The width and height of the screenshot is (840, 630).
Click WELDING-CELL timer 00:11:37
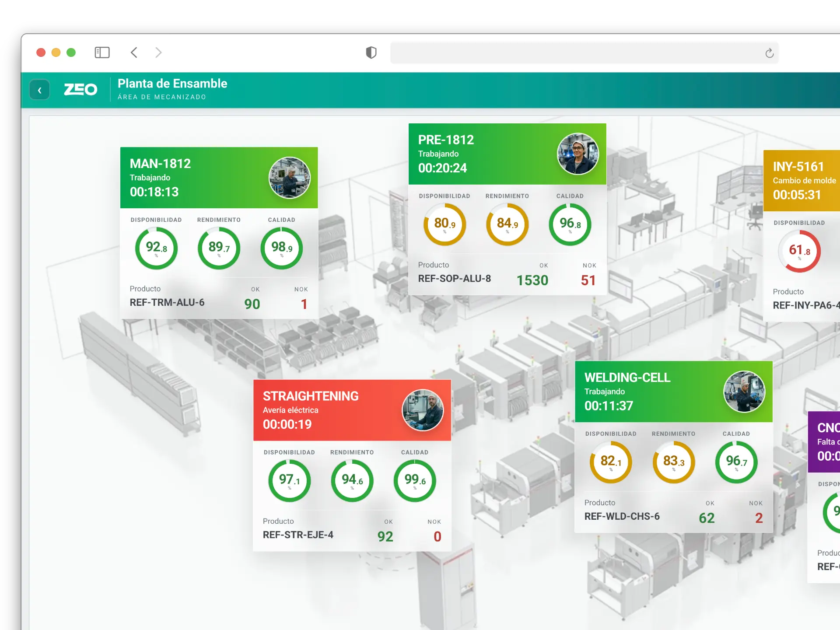pyautogui.click(x=609, y=406)
